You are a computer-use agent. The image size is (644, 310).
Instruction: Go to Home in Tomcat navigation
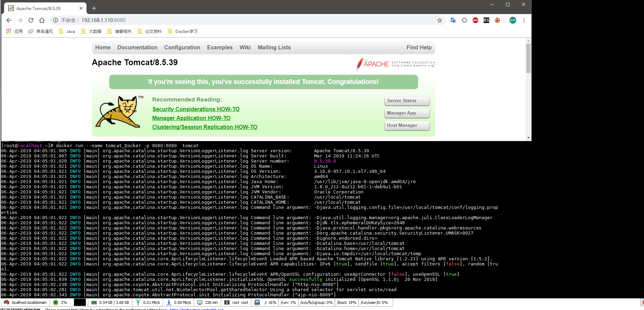(x=103, y=47)
